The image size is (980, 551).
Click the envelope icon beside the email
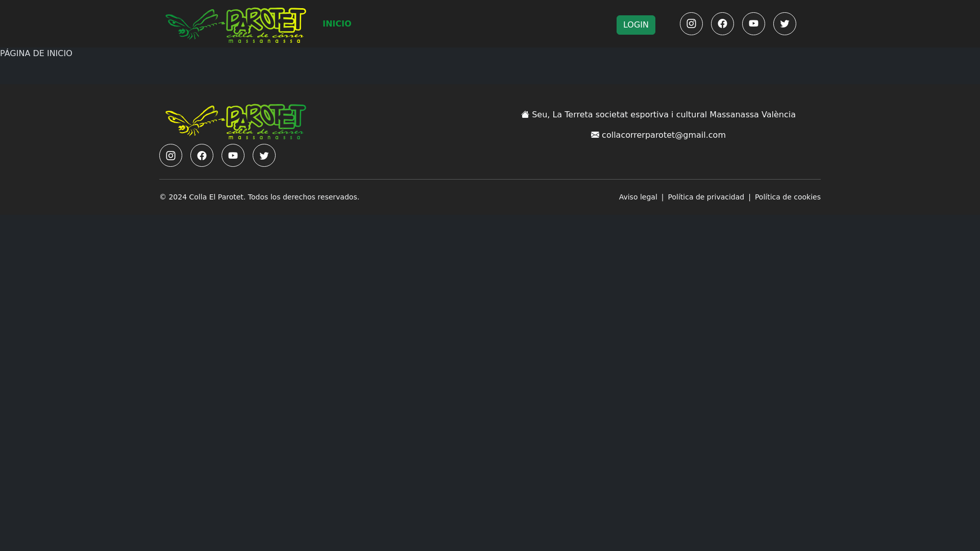tap(595, 135)
